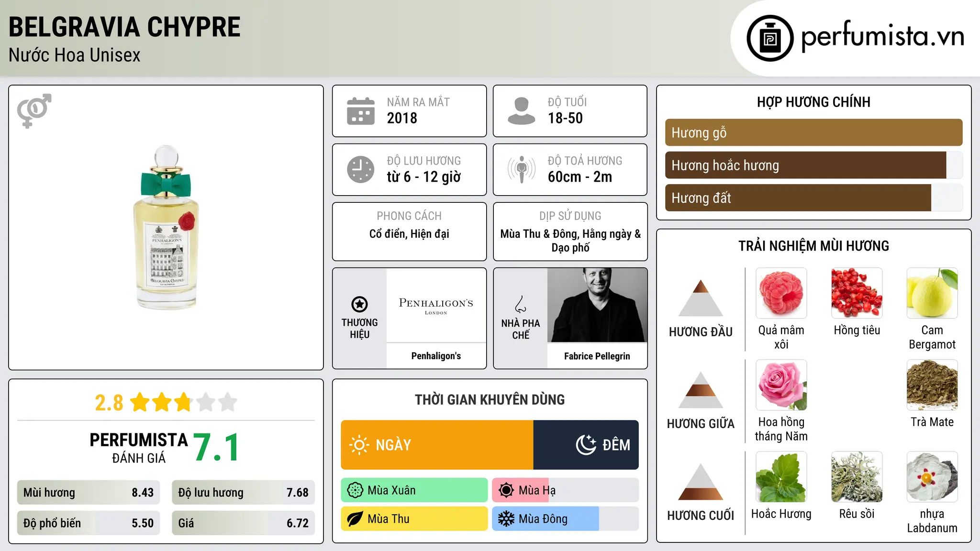Click the star badge icon above Thương Hiệu
This screenshot has width=980, height=551.
point(359,304)
